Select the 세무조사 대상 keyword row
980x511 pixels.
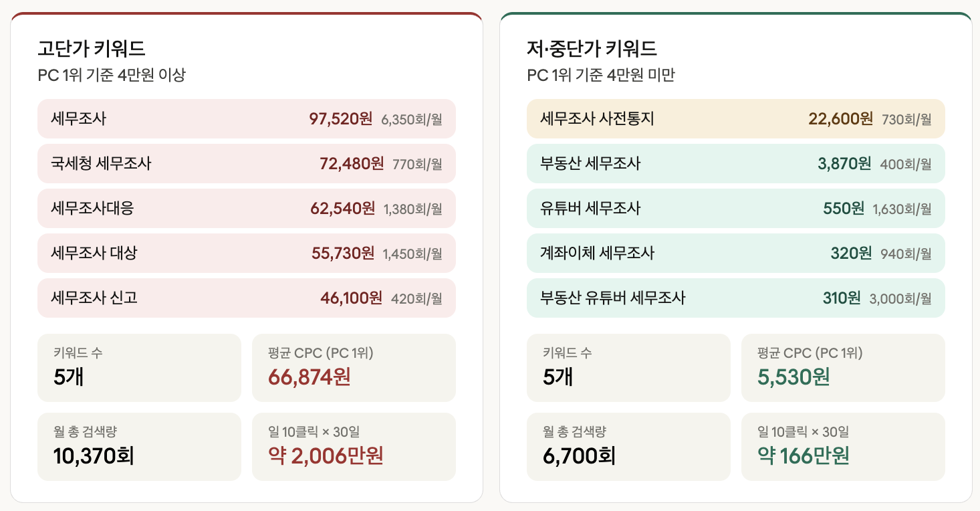(246, 253)
